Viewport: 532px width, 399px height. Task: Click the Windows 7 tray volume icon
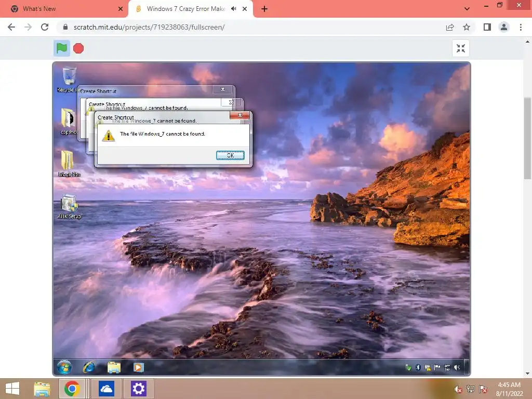pyautogui.click(x=457, y=367)
